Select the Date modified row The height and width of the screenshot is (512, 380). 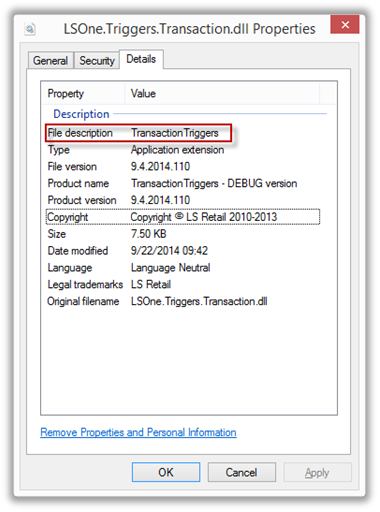pos(183,251)
